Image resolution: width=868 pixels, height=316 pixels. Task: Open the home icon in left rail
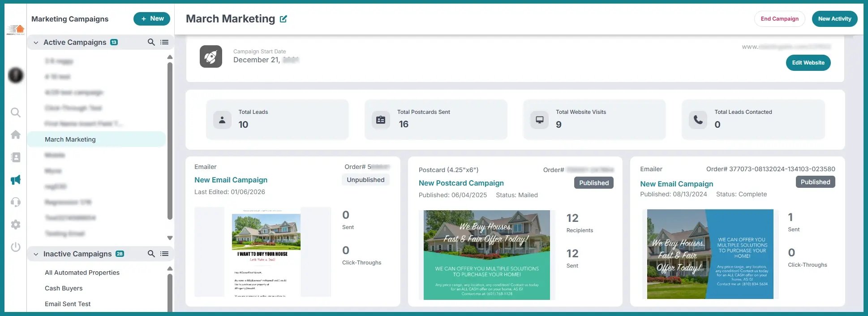pyautogui.click(x=16, y=134)
